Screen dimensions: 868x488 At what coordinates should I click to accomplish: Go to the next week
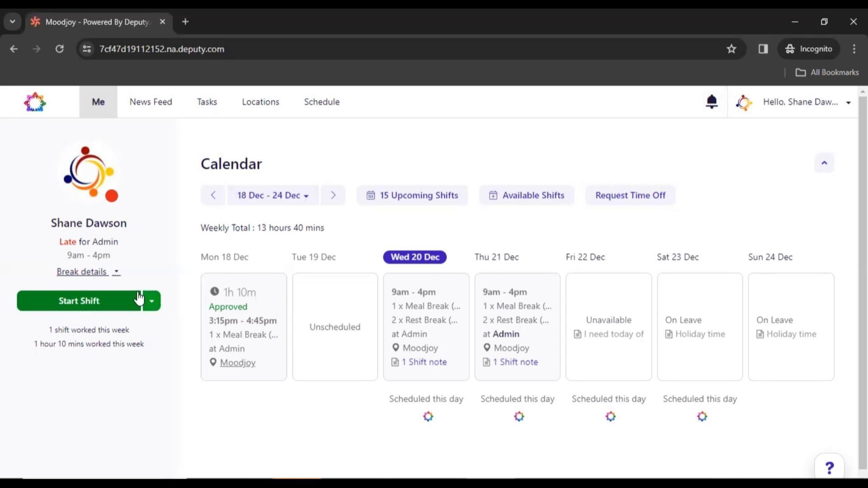(x=333, y=195)
